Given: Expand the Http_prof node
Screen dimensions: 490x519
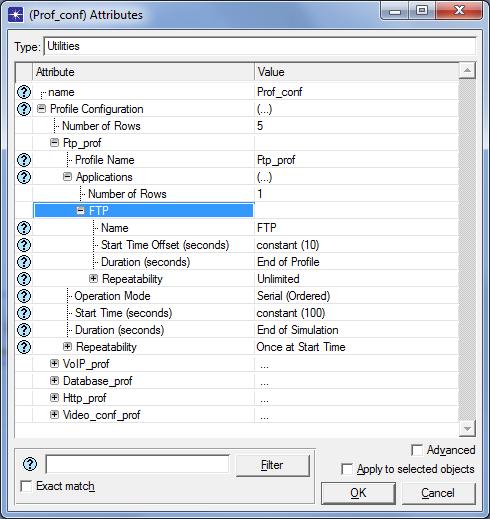Looking at the screenshot, I should tap(54, 398).
